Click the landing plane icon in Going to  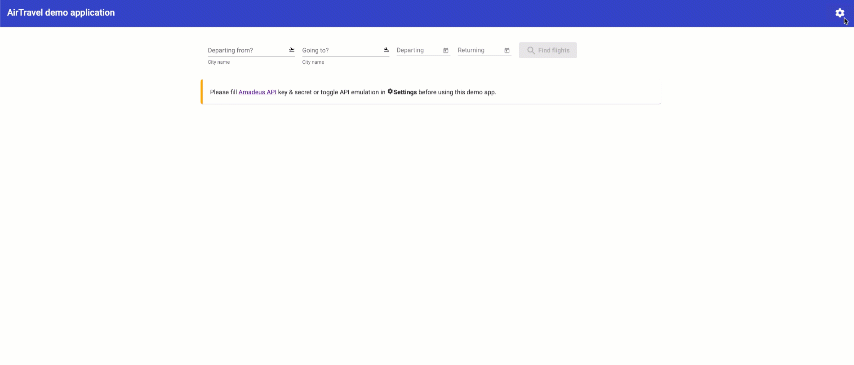pyautogui.click(x=386, y=50)
